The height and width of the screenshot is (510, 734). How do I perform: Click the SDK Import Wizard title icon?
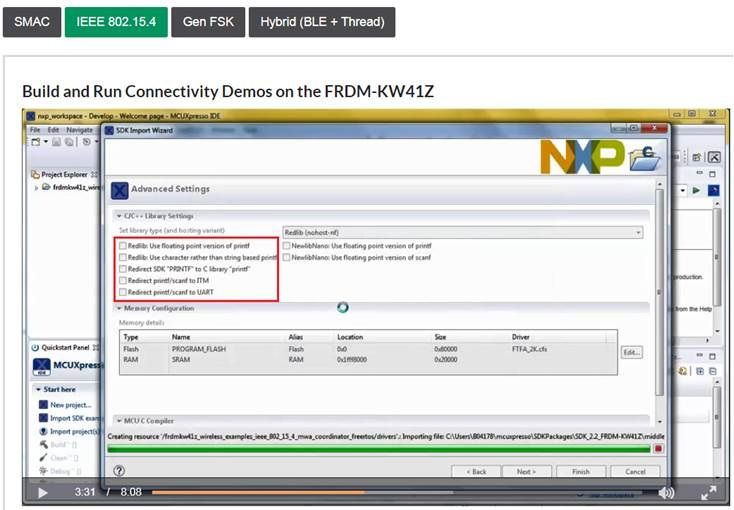(x=110, y=130)
